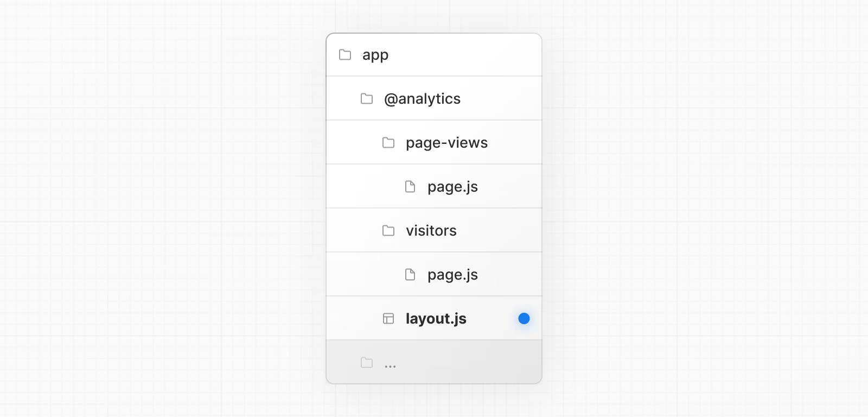This screenshot has height=417, width=868.
Task: Collapse the page-views folder row
Action: [x=434, y=142]
